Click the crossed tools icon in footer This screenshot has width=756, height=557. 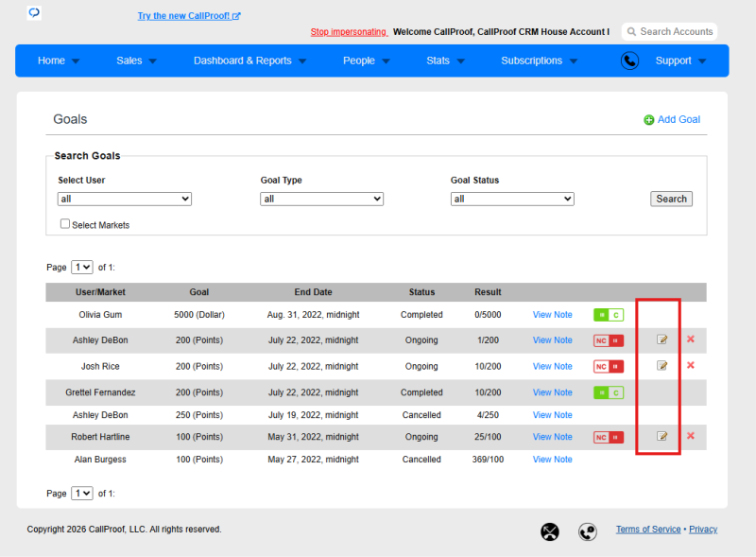550,531
